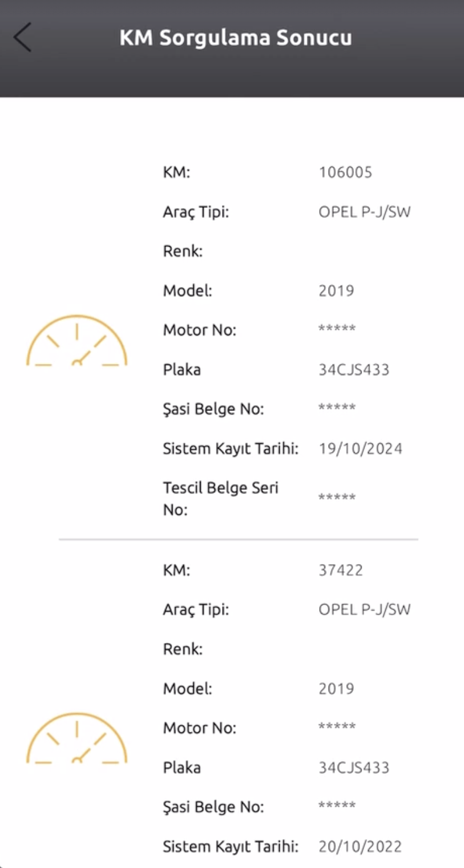The width and height of the screenshot is (464, 868).
Task: Tap the masked Motor No in the first record
Action: click(337, 329)
